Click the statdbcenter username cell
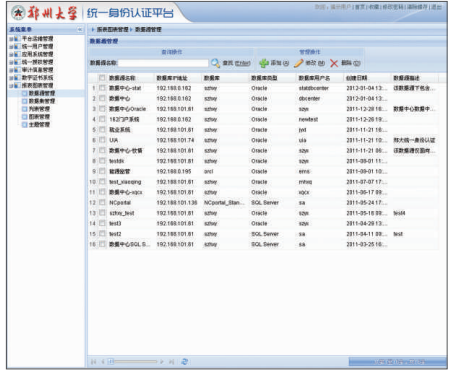Screen dimensions: 450x372 pos(313,88)
